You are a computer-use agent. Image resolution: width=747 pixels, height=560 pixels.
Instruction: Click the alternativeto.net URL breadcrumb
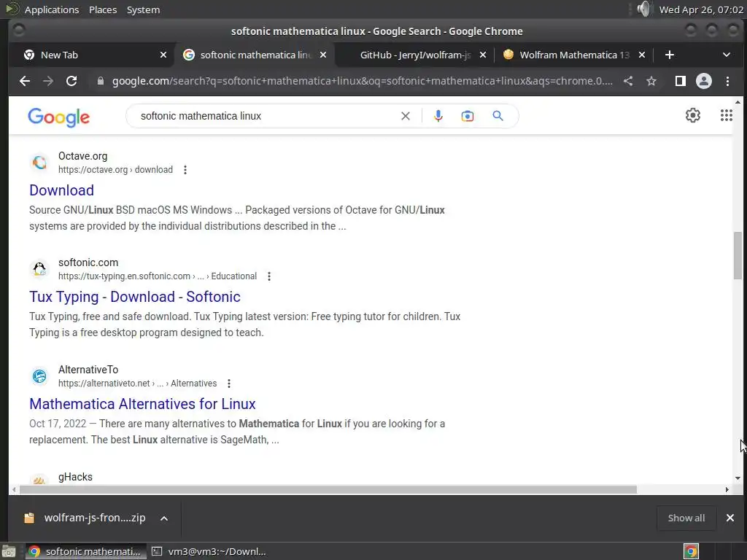137,384
